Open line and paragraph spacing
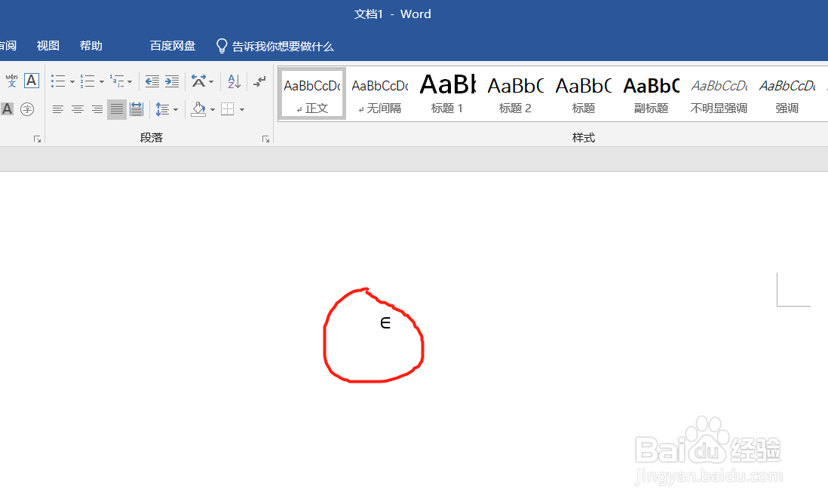Viewport: 828px width, 504px height. pyautogui.click(x=162, y=109)
